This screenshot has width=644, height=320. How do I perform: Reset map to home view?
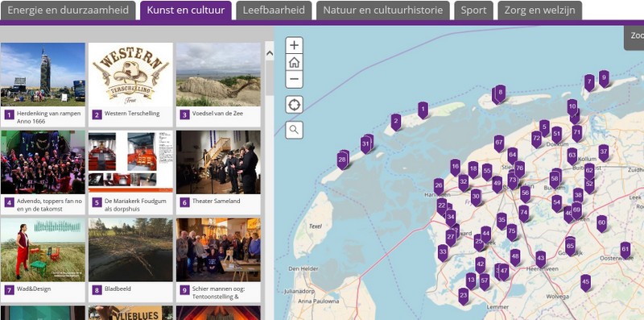point(294,63)
